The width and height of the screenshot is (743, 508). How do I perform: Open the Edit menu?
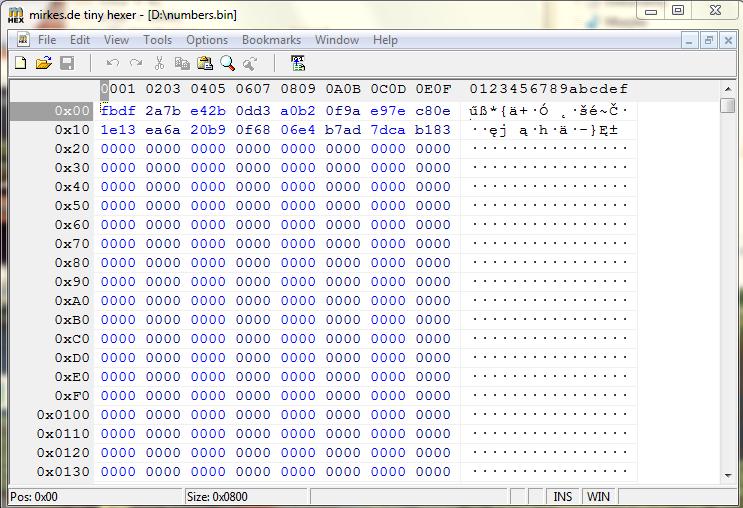click(80, 40)
